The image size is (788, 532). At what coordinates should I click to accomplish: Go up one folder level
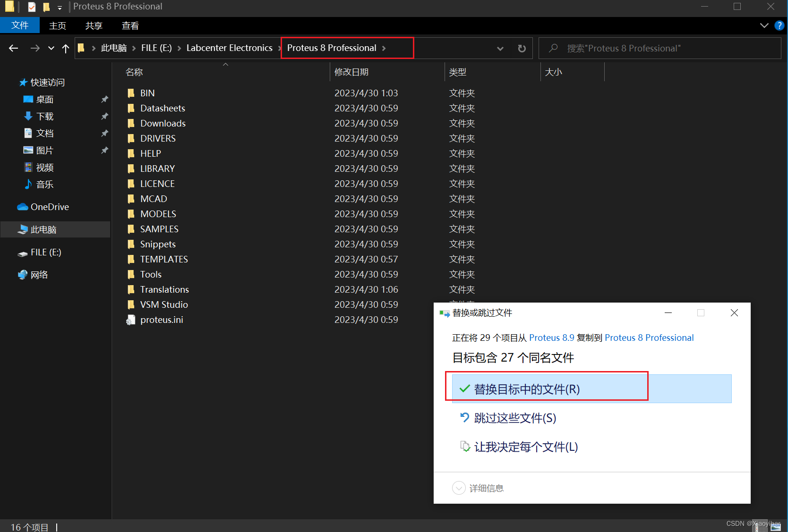pyautogui.click(x=66, y=48)
